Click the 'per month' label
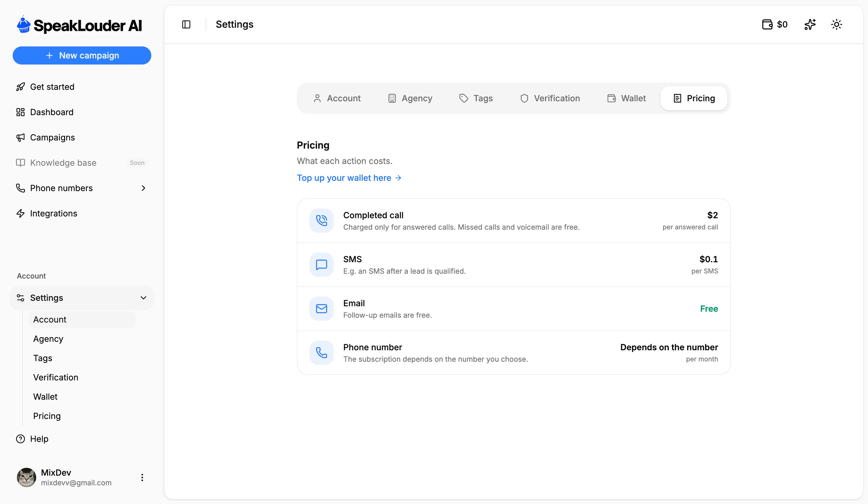The image size is (868, 504). (702, 359)
